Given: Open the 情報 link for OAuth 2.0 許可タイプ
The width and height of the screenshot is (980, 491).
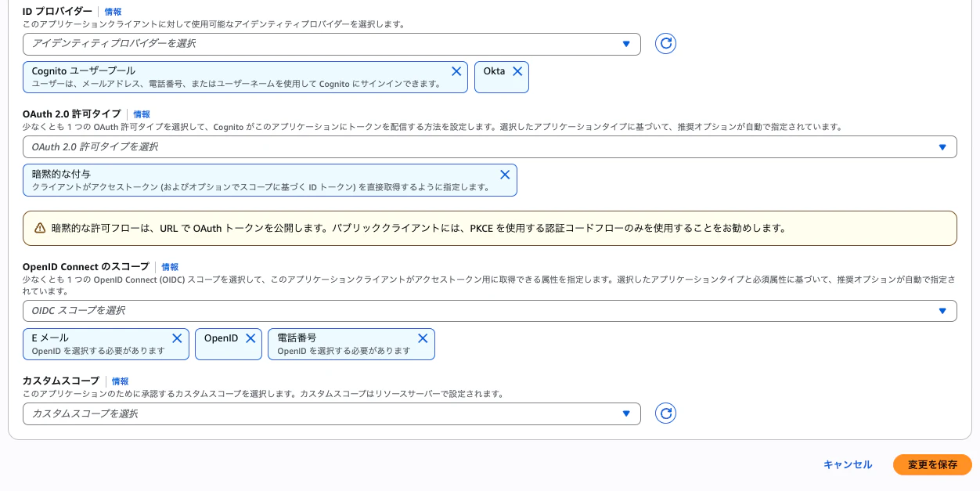Looking at the screenshot, I should (142, 114).
